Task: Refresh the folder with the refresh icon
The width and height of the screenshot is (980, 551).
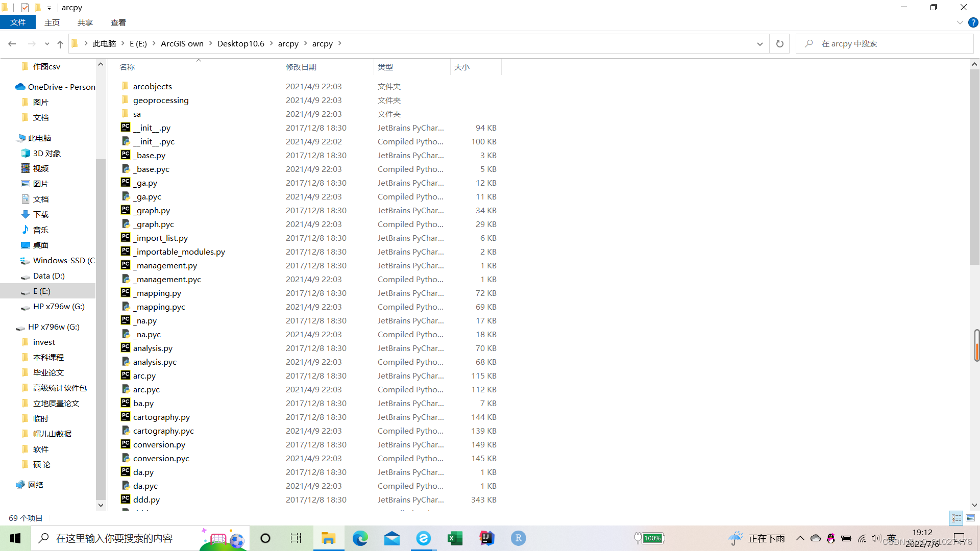Action: click(x=779, y=44)
